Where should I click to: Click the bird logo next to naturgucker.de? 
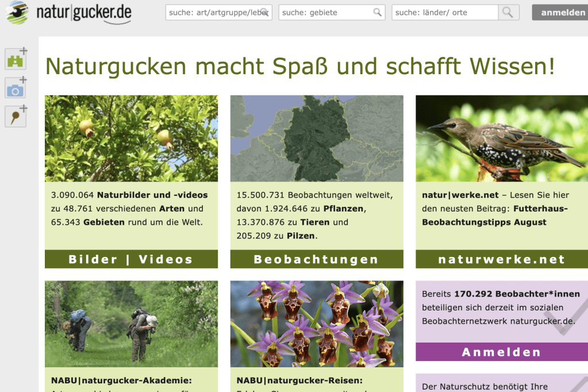(x=18, y=12)
